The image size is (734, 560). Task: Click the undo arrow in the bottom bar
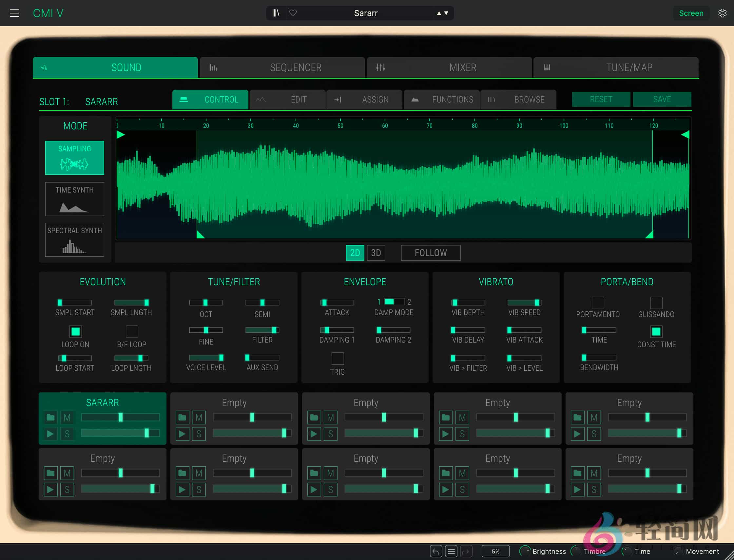tap(436, 551)
